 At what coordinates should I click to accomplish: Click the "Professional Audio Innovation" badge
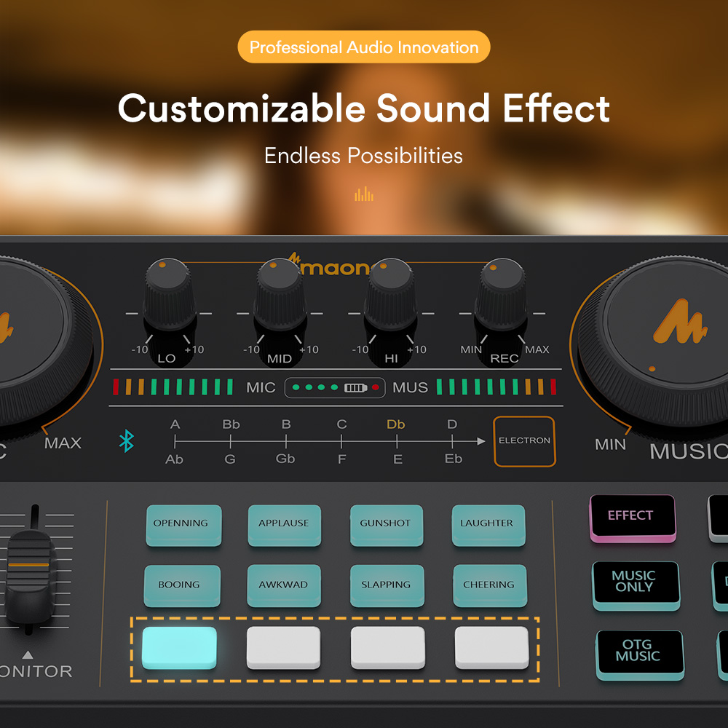364,47
